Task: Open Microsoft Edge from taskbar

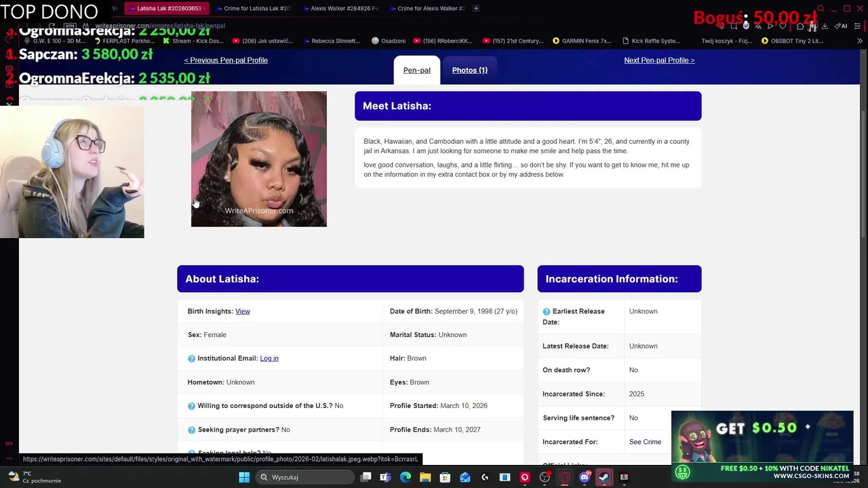Action: coord(406,477)
